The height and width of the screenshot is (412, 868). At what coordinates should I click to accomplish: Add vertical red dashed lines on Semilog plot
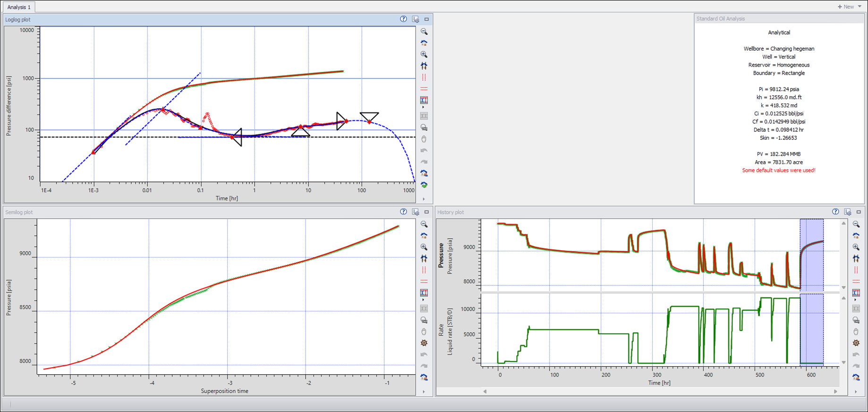pyautogui.click(x=424, y=270)
